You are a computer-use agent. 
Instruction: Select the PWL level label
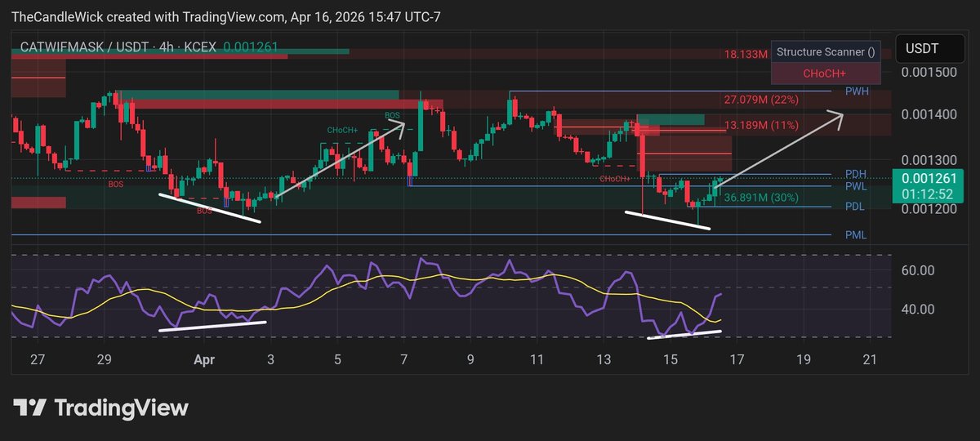click(856, 186)
